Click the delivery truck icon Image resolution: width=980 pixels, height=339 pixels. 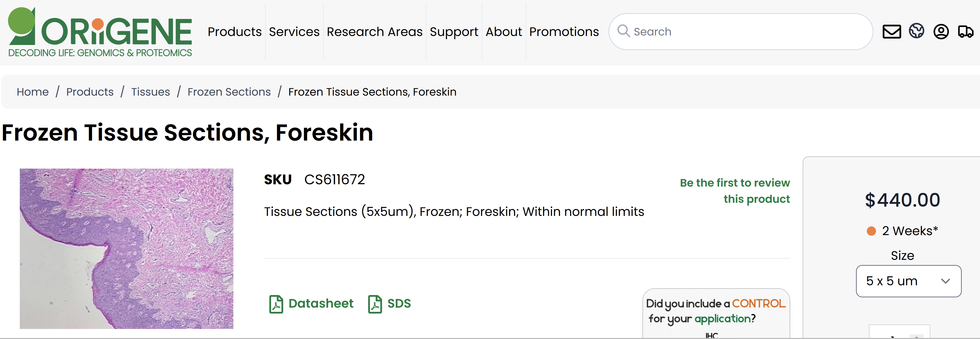tap(966, 32)
